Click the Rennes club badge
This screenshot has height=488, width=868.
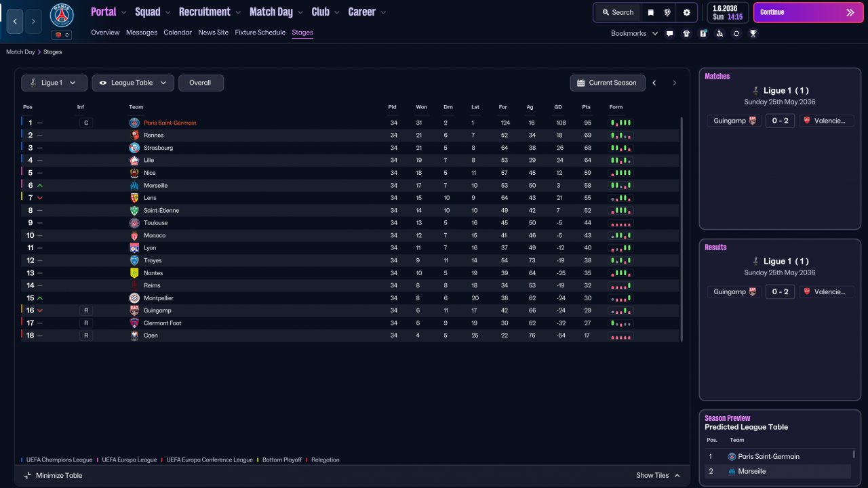(x=134, y=136)
